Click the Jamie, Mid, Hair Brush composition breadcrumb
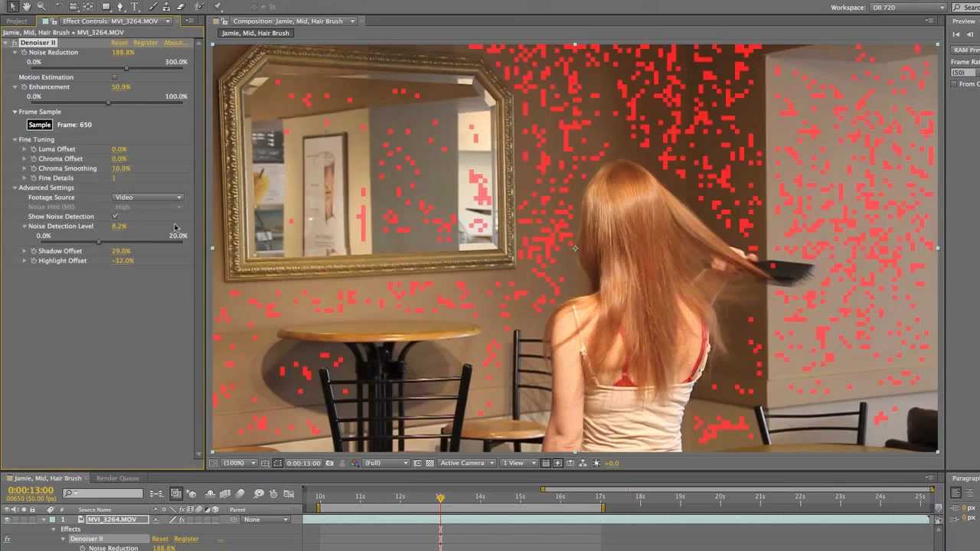The image size is (980, 551). point(256,34)
